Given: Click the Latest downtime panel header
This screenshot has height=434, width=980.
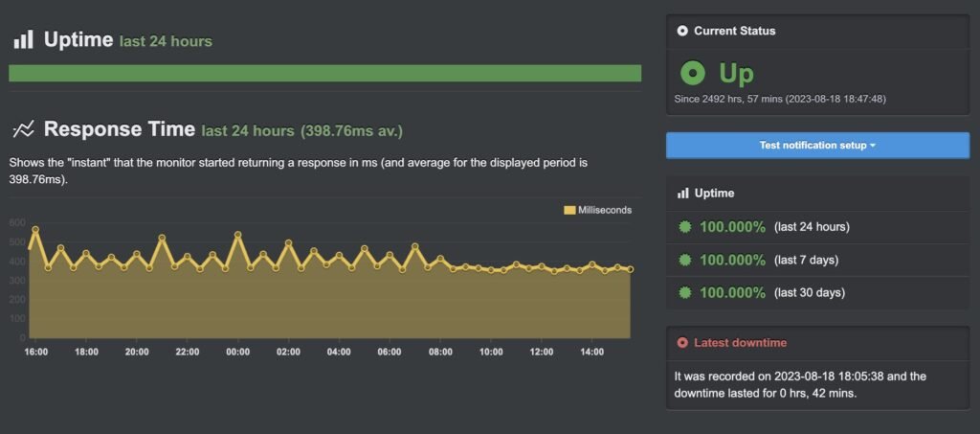Looking at the screenshot, I should pyautogui.click(x=817, y=343).
